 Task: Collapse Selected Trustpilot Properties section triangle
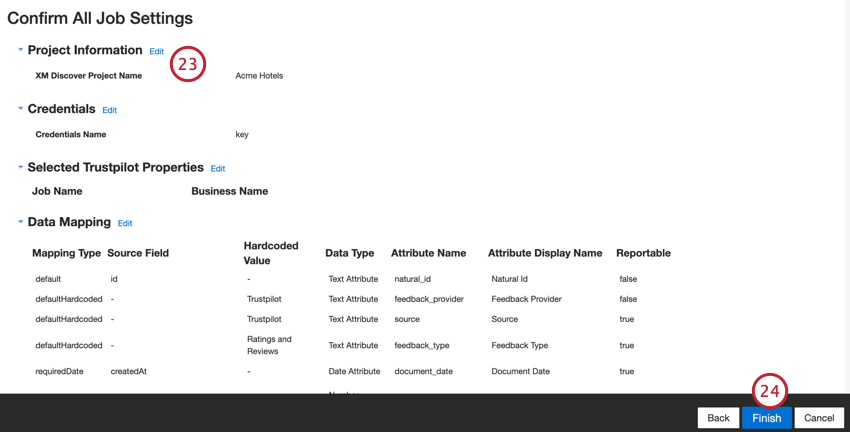coord(21,167)
